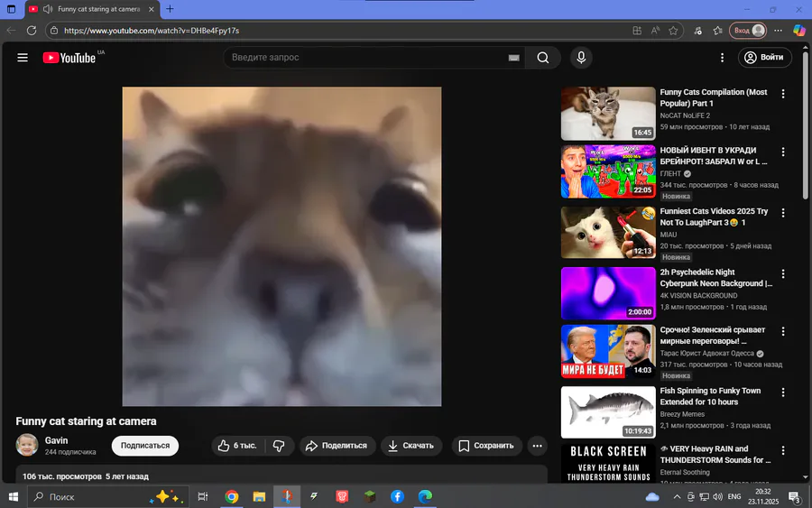This screenshot has height=508, width=812.
Task: Open File Explorer from the taskbar
Action: 259,496
